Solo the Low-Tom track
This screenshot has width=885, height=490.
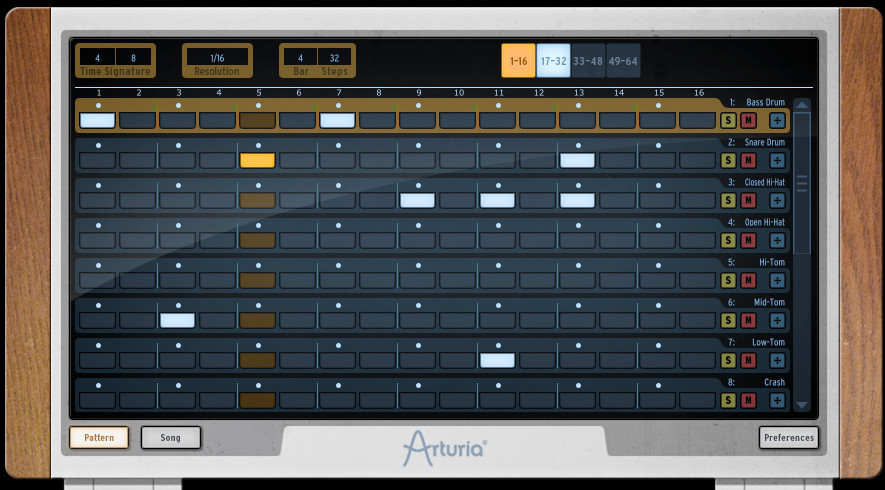[728, 361]
